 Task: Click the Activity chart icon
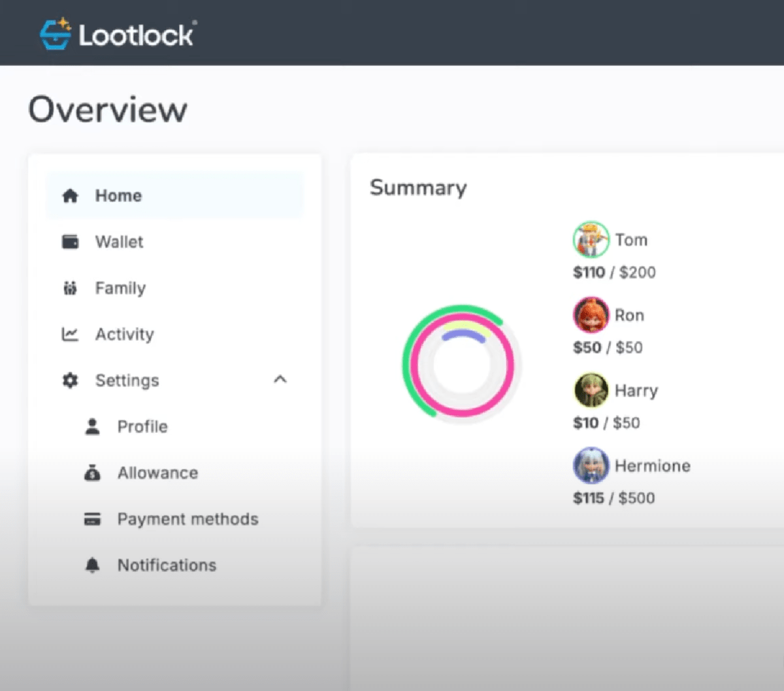coord(71,334)
